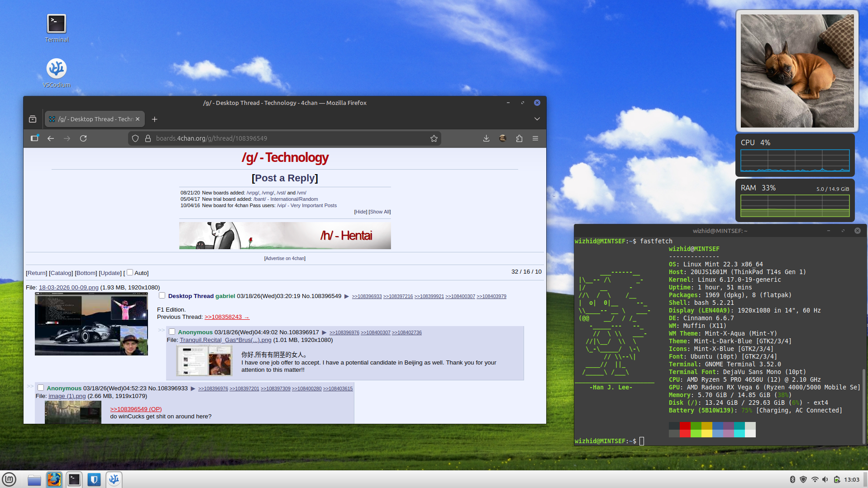
Task: Select the checkbox for post No.108396933
Action: (41, 388)
